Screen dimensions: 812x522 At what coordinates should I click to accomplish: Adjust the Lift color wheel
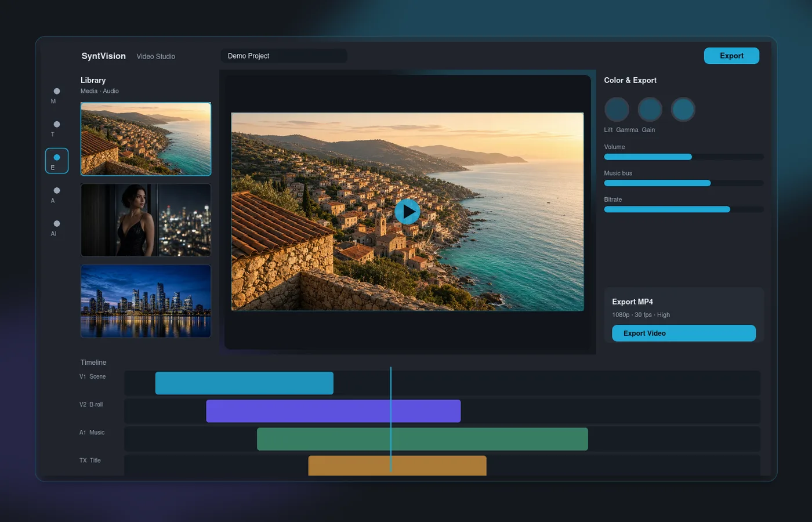(617, 109)
